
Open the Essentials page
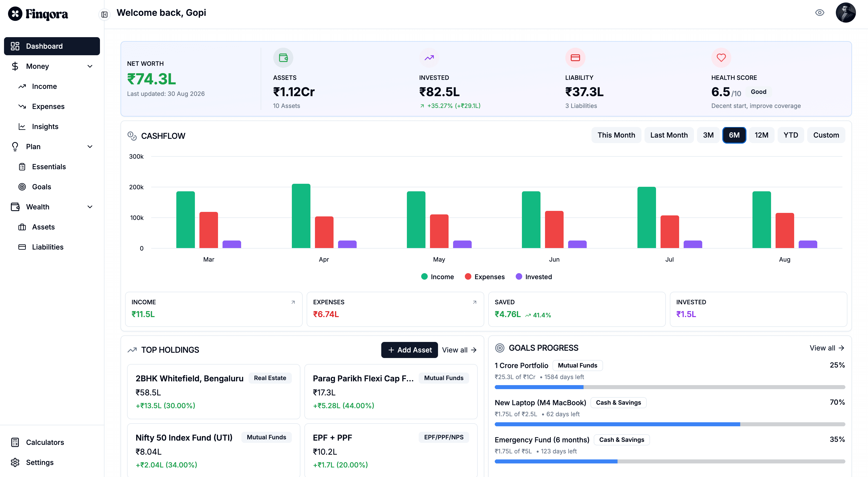tap(49, 166)
